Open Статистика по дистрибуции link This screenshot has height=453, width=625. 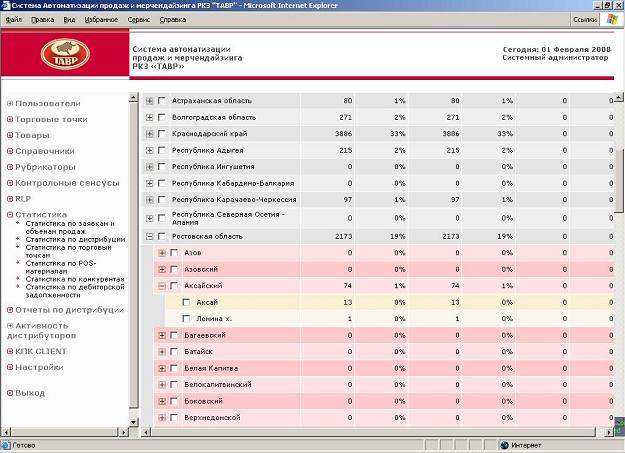point(75,239)
